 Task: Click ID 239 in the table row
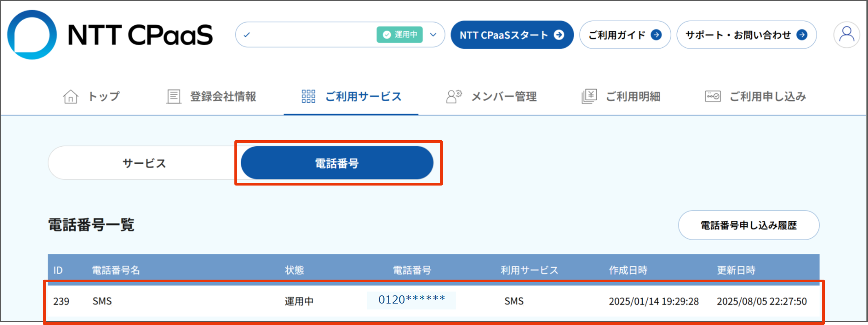click(x=61, y=301)
